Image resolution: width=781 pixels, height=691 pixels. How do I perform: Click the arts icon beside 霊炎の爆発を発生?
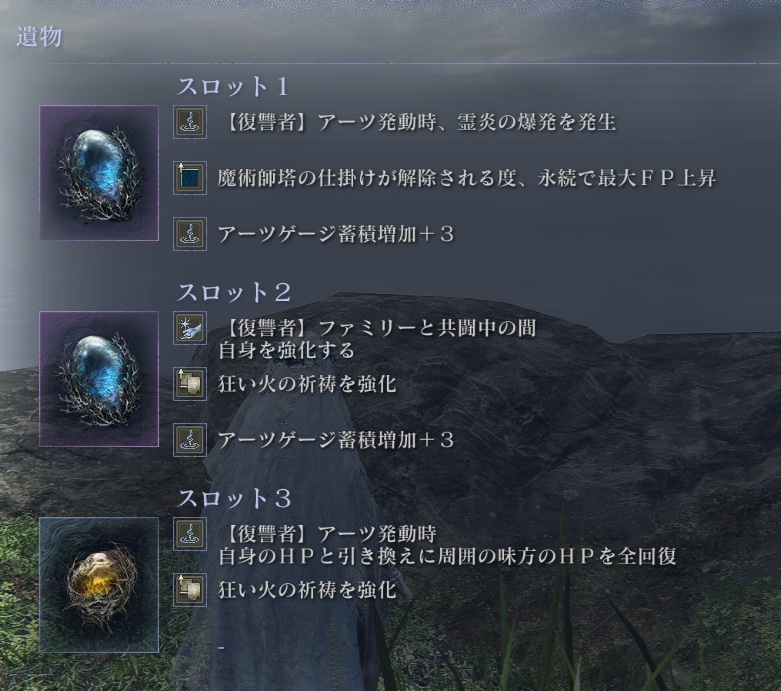pyautogui.click(x=190, y=122)
